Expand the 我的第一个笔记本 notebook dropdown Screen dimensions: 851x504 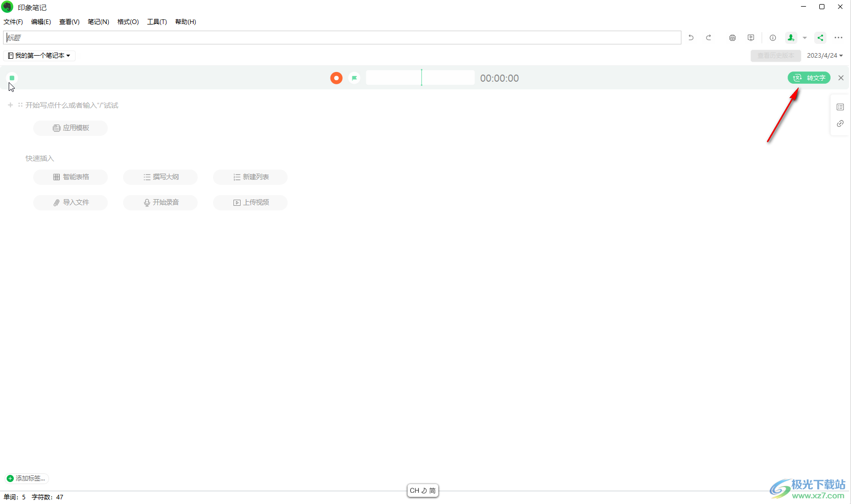coord(39,56)
